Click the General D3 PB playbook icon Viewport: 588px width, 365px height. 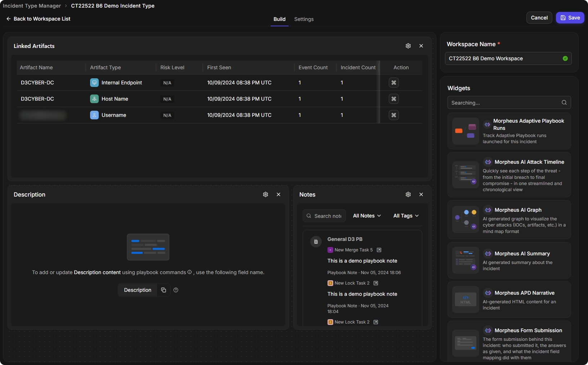(316, 242)
